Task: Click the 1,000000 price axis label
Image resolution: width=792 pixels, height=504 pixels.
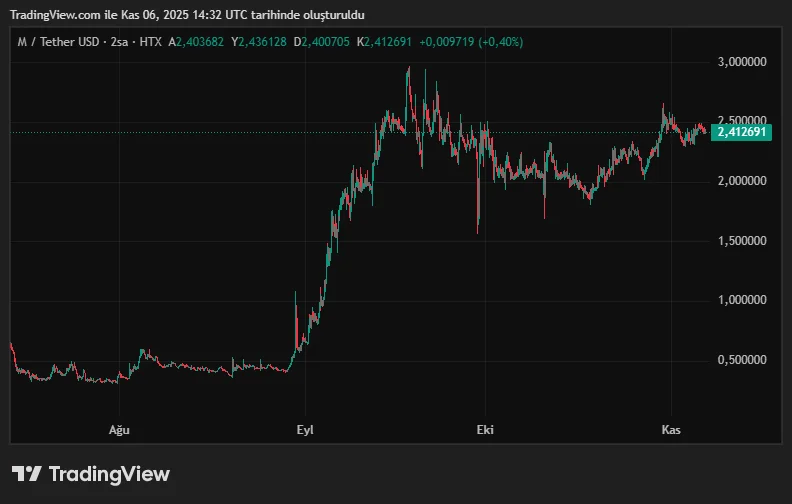Action: pyautogui.click(x=740, y=300)
